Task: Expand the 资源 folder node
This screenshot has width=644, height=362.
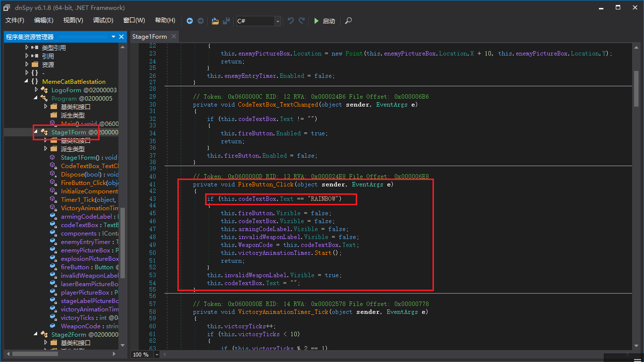Action: (27, 64)
